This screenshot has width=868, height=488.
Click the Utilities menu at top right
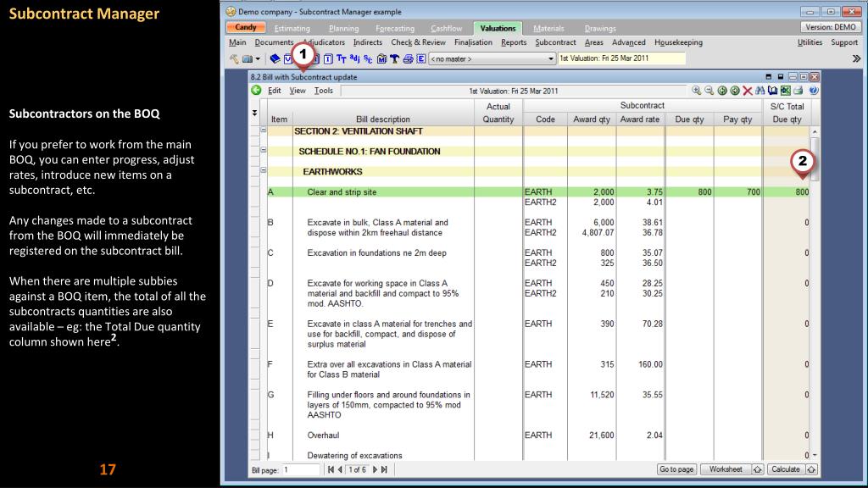pos(810,42)
